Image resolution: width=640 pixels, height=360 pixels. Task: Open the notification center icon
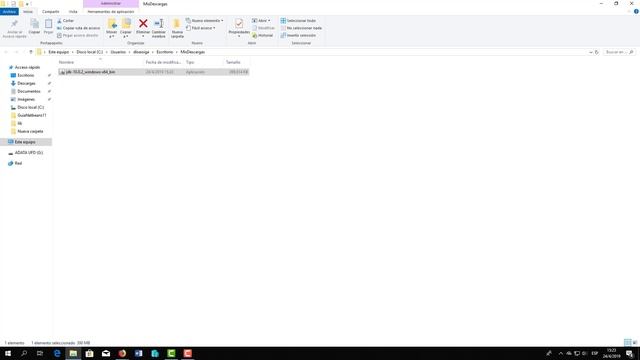tap(630, 353)
